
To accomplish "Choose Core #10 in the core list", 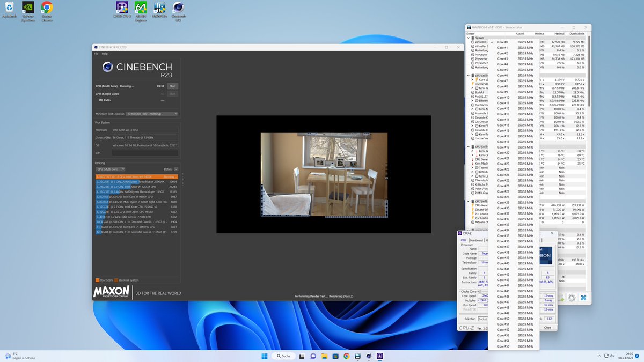I will click(514, 98).
